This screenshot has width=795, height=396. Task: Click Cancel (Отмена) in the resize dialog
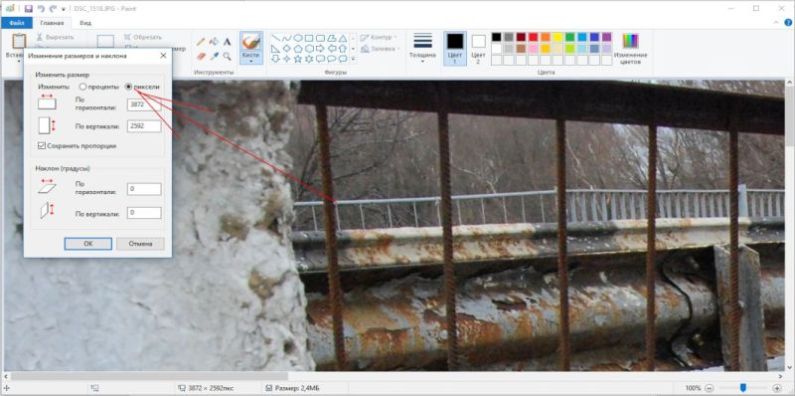tap(140, 243)
